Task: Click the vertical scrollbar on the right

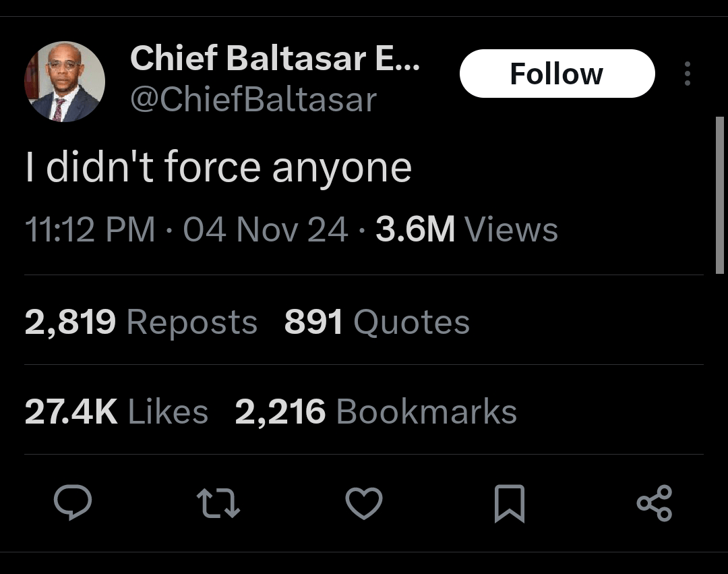Action: click(719, 195)
